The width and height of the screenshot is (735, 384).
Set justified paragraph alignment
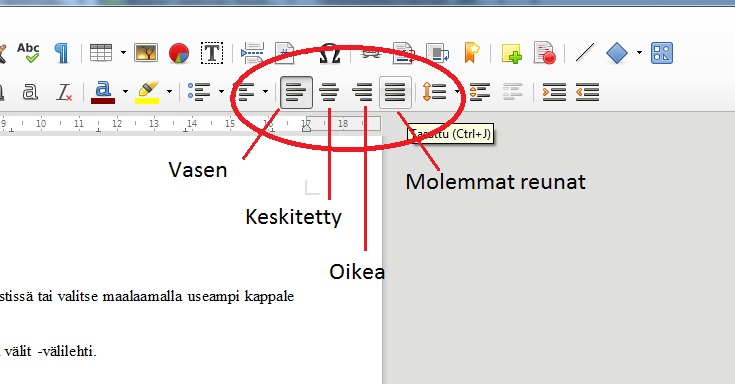click(x=395, y=92)
